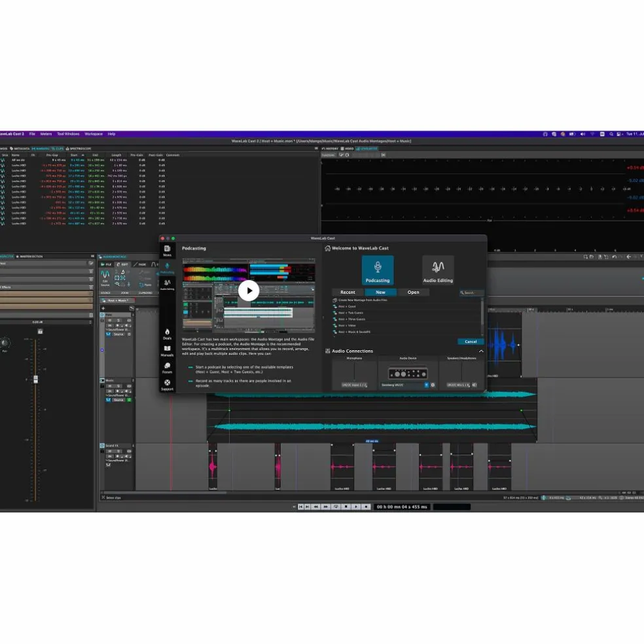Click the transport record button
The width and height of the screenshot is (644, 644).
[x=366, y=507]
